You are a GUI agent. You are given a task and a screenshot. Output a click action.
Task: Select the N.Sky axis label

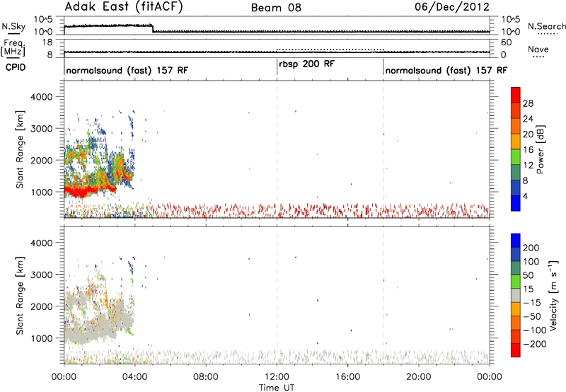click(x=13, y=26)
